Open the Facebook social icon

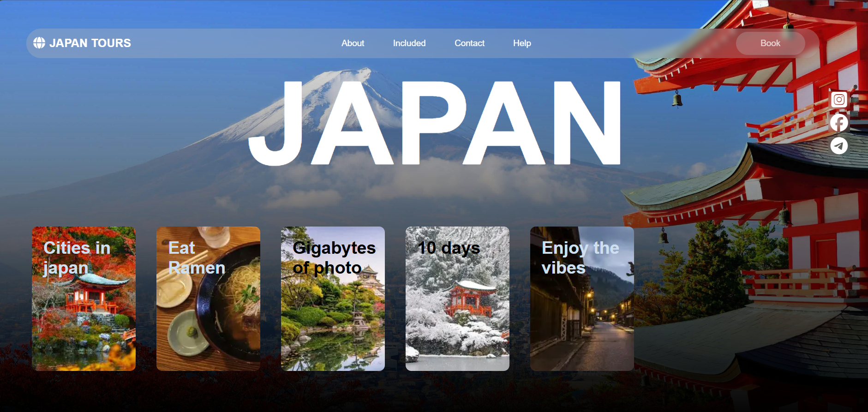click(x=839, y=123)
